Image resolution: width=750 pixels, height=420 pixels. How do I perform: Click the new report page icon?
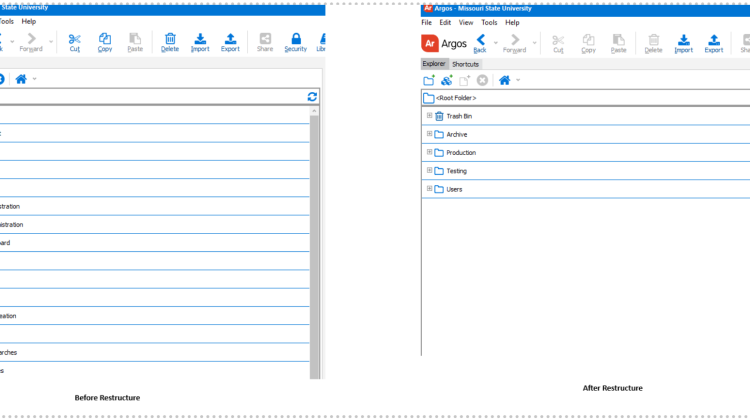pos(464,80)
